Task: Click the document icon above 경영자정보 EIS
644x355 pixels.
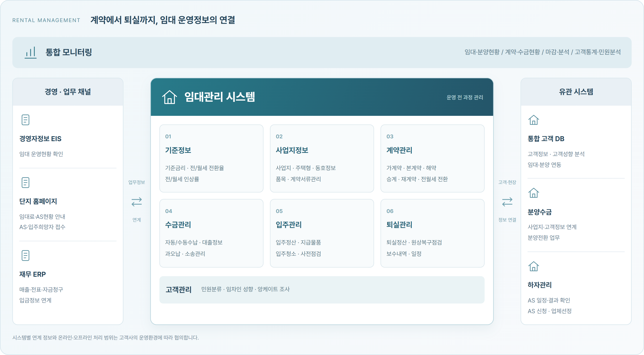Action: [26, 120]
